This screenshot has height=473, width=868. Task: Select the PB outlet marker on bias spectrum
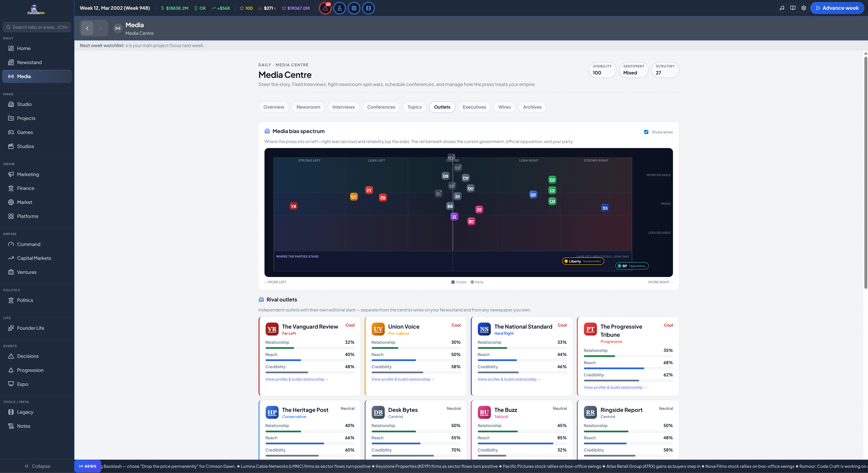383,198
